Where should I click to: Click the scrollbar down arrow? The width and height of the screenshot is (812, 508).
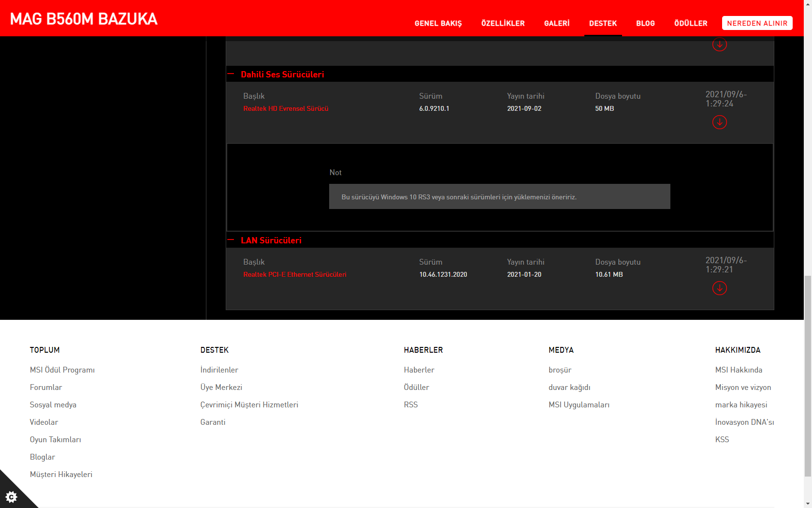pos(808,504)
